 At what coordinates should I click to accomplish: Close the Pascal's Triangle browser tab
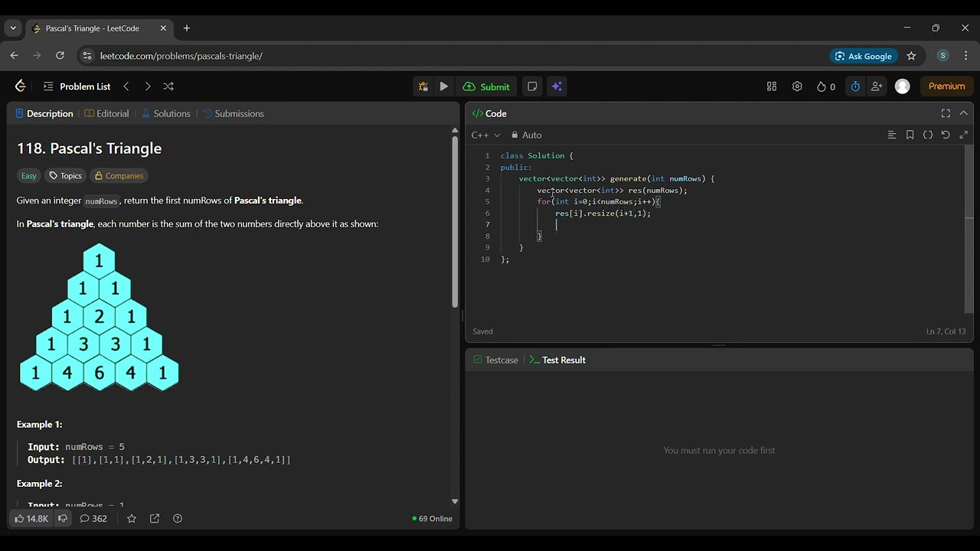point(163,28)
